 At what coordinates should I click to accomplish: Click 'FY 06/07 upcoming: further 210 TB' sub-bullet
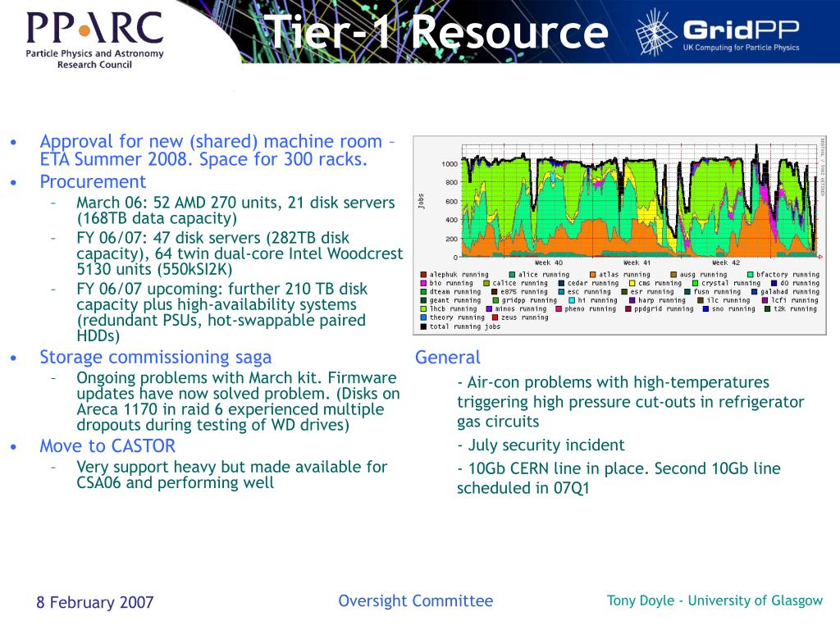coord(221,312)
